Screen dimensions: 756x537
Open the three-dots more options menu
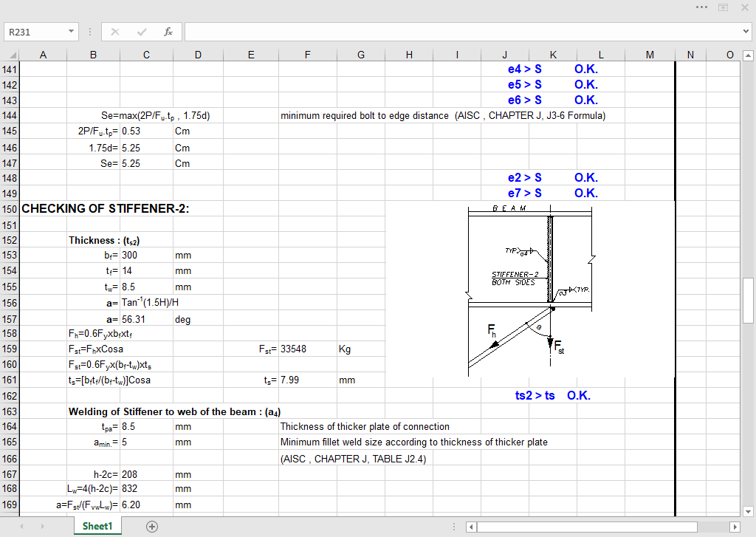pyautogui.click(x=701, y=7)
